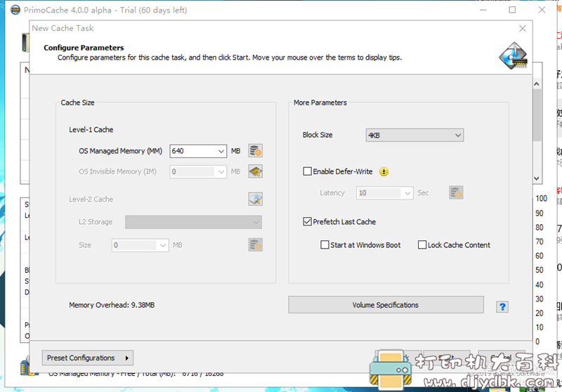Click the Block Size label
Viewport: 562px width, 392px height.
pos(318,135)
